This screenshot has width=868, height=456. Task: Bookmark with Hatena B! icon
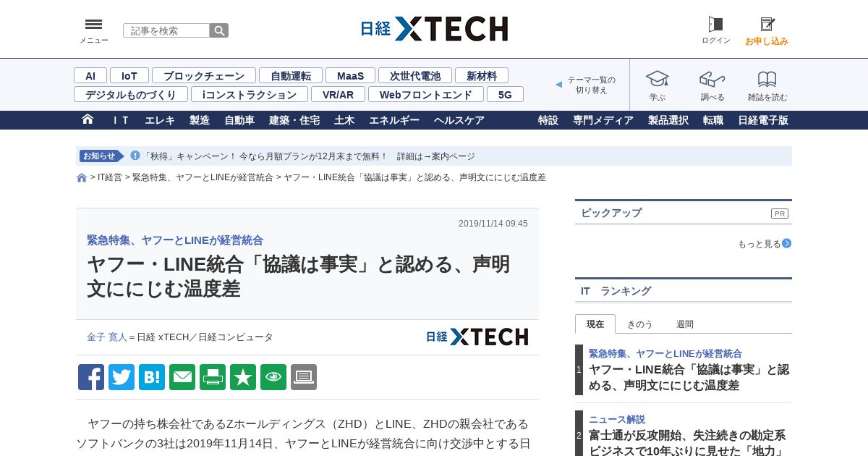pyautogui.click(x=152, y=377)
